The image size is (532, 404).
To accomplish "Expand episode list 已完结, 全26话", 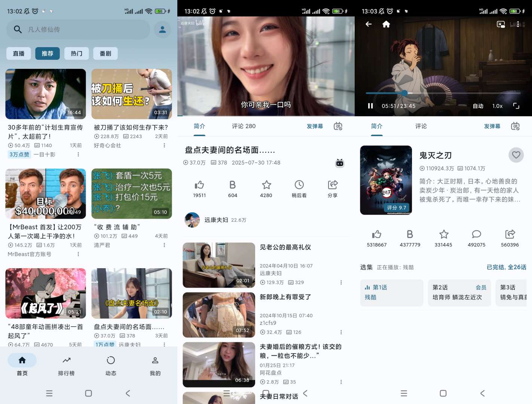I will (506, 267).
